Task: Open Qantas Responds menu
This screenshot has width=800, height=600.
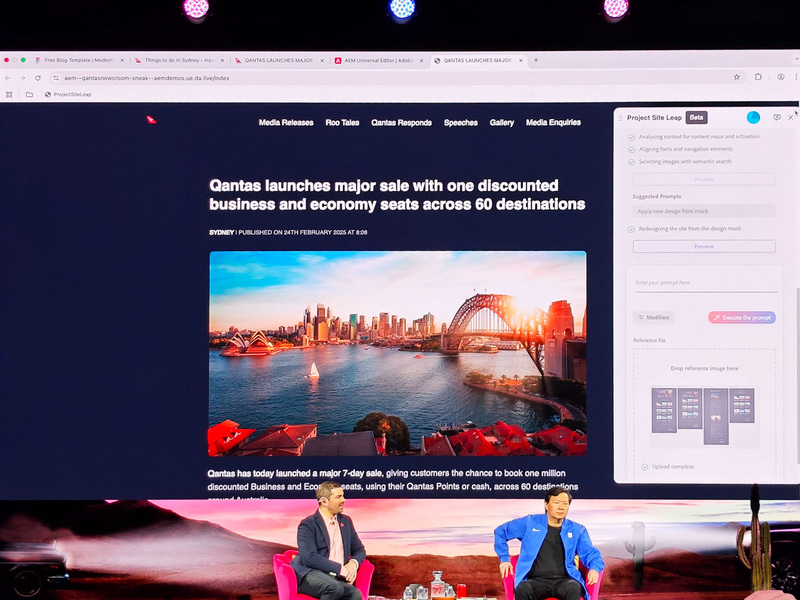Action: [x=402, y=122]
